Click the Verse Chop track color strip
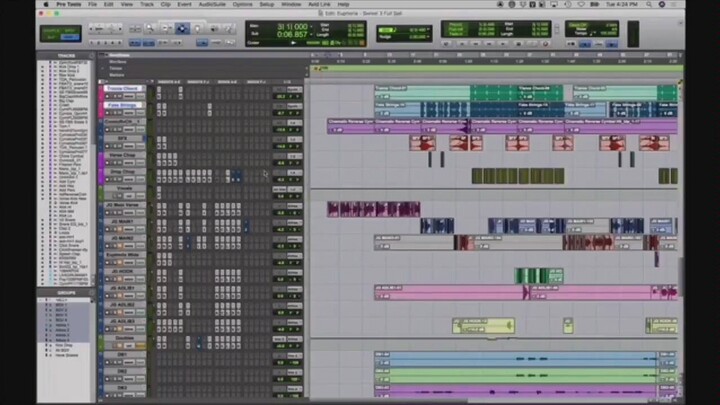Image resolution: width=720 pixels, height=405 pixels. click(x=101, y=160)
